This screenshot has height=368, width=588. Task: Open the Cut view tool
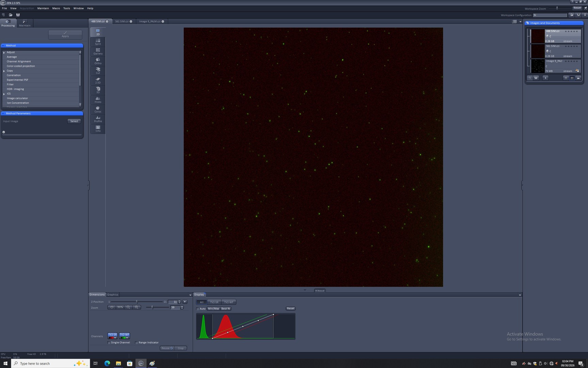point(98,71)
